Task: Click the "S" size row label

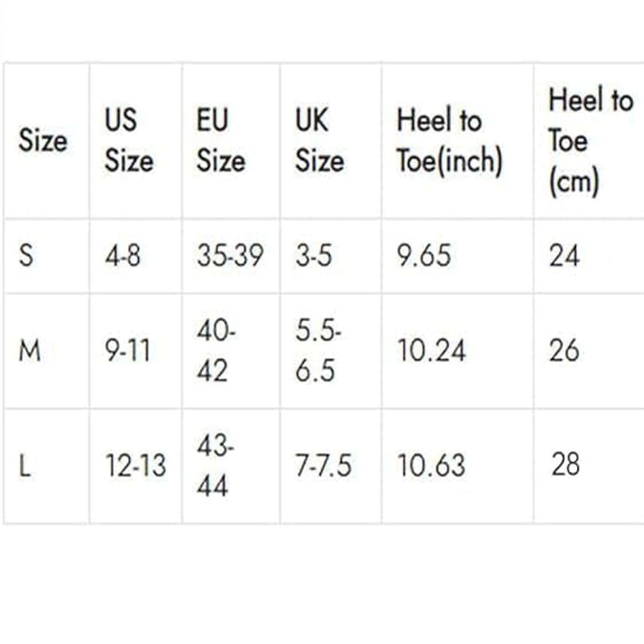Action: tap(26, 255)
